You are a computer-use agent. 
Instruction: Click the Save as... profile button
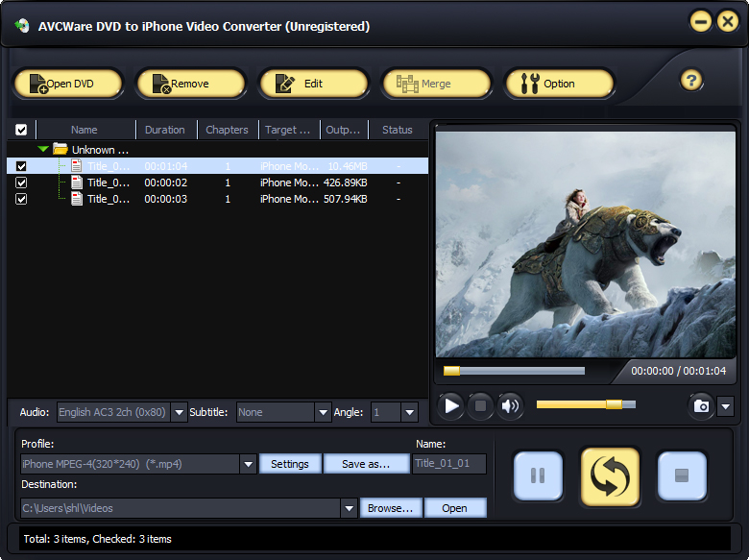(366, 464)
